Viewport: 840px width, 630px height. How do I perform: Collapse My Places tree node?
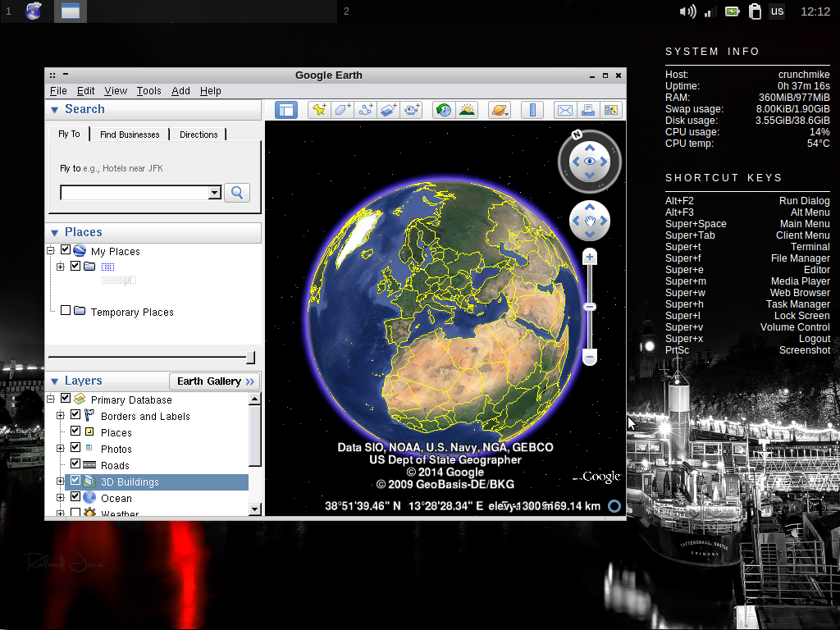click(50, 250)
